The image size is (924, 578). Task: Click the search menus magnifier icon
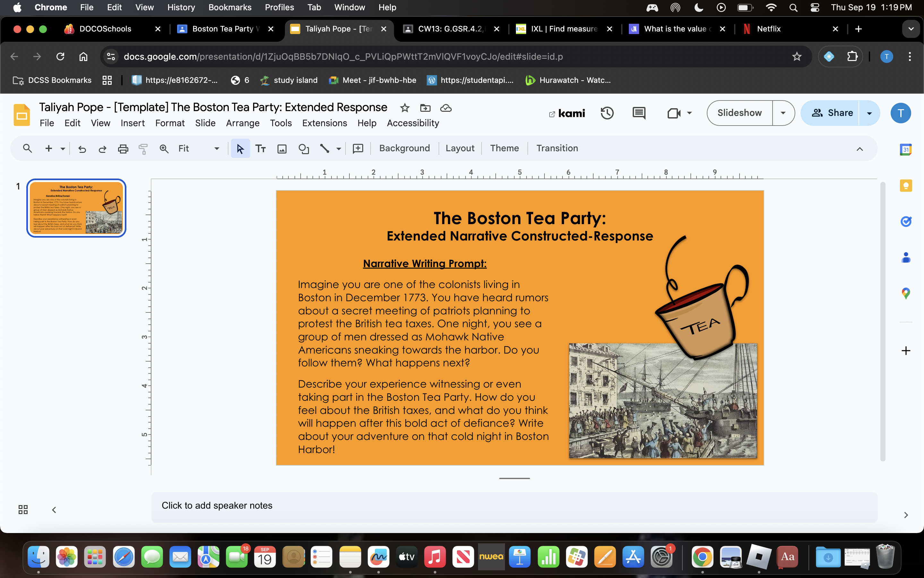point(27,148)
